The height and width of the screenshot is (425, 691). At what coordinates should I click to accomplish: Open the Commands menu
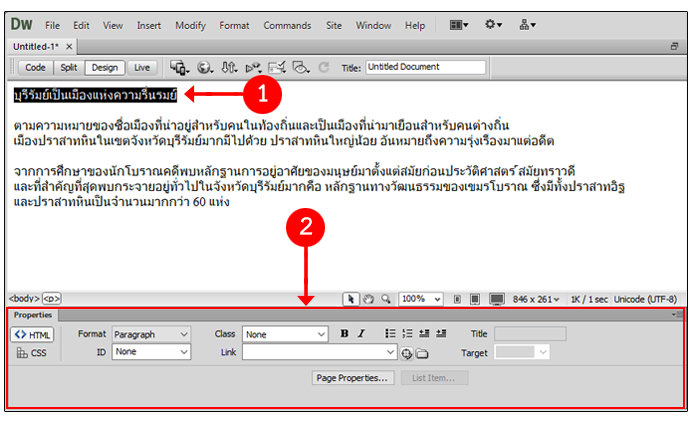tap(287, 25)
